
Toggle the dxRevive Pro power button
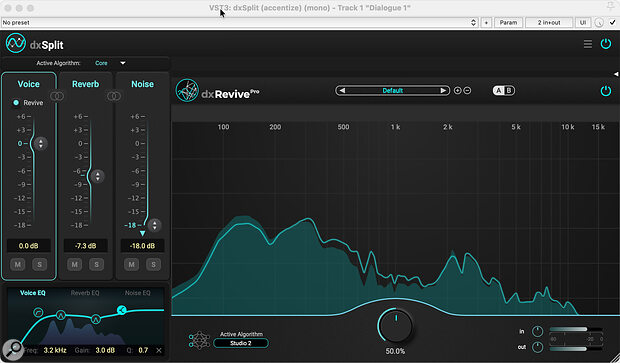point(606,91)
